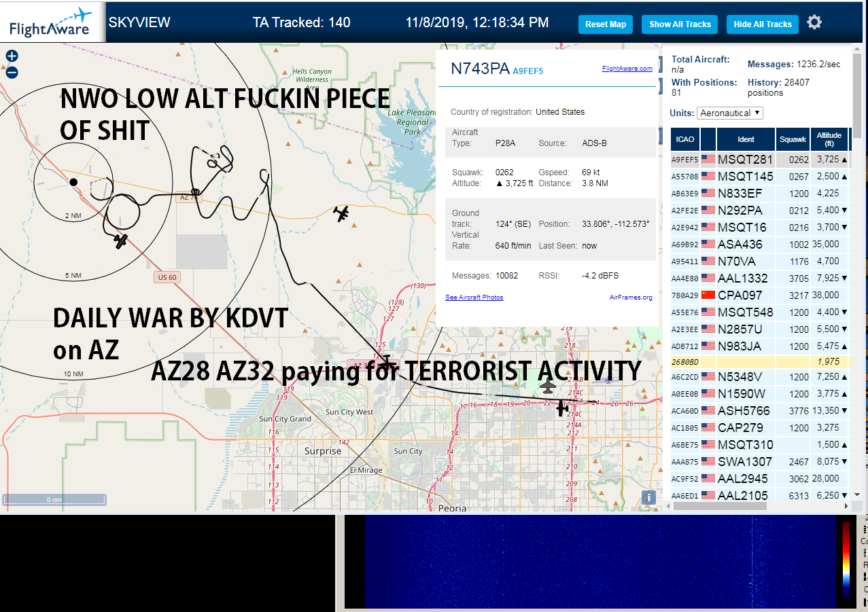Click the aircraft list scroll-right arrow

tap(846, 506)
